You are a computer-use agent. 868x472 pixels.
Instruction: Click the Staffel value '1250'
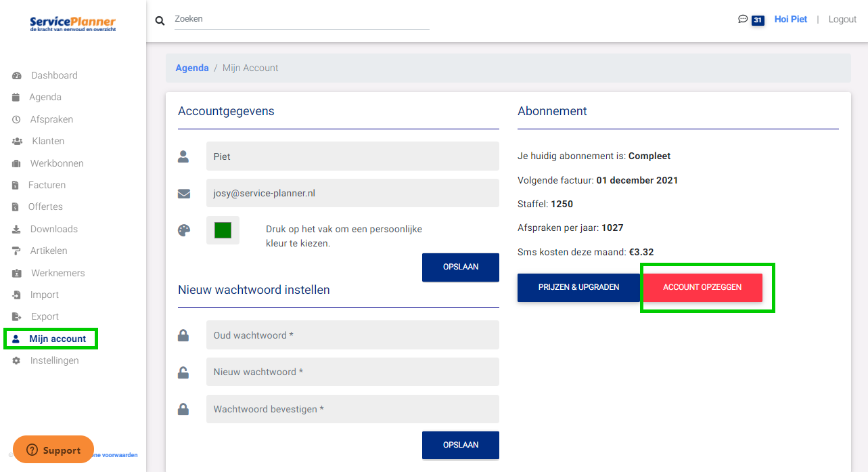tap(562, 204)
